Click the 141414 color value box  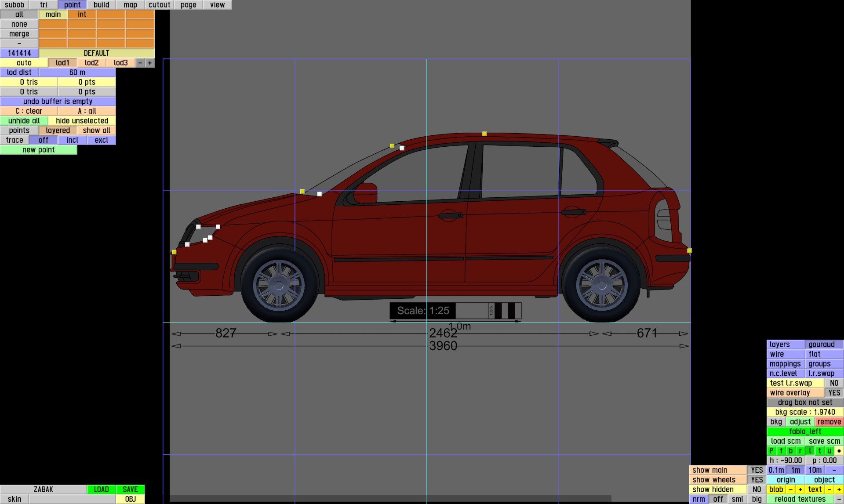[19, 53]
